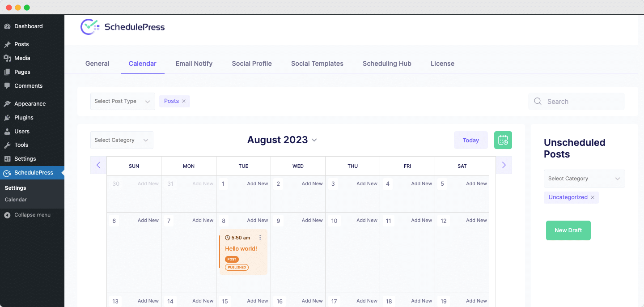Click the search magnifier icon
Viewport: 644px width, 307px height.
pos(538,102)
